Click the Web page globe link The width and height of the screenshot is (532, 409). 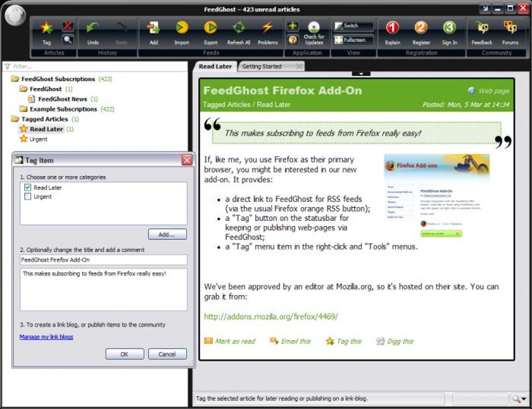click(489, 91)
